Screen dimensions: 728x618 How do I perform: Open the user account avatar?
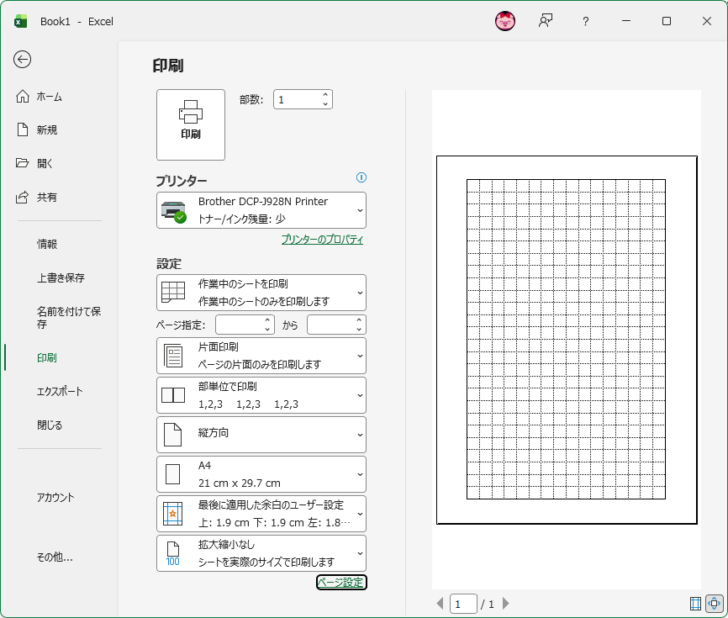tap(505, 21)
